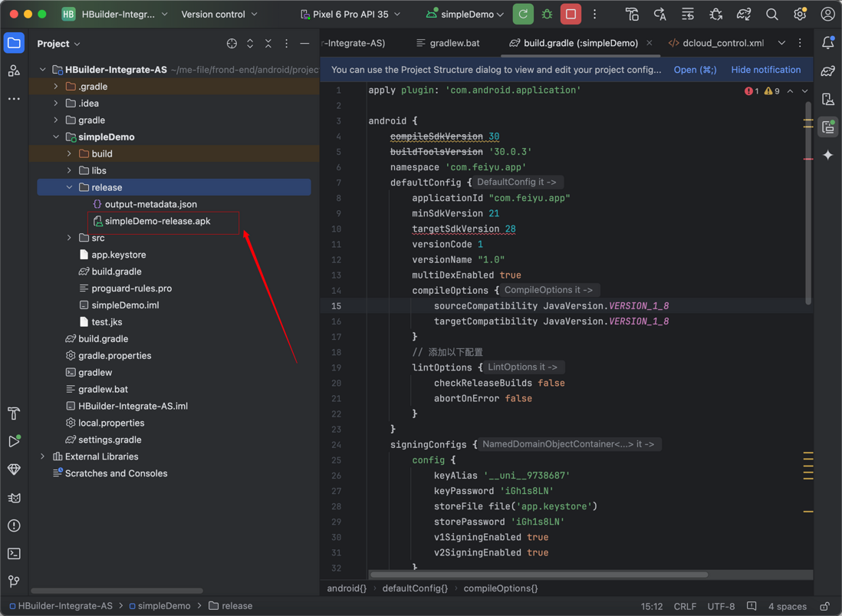Viewport: 842px width, 616px height.
Task: Close the build.gradle (:simpleDemo) tab
Action: pos(650,43)
